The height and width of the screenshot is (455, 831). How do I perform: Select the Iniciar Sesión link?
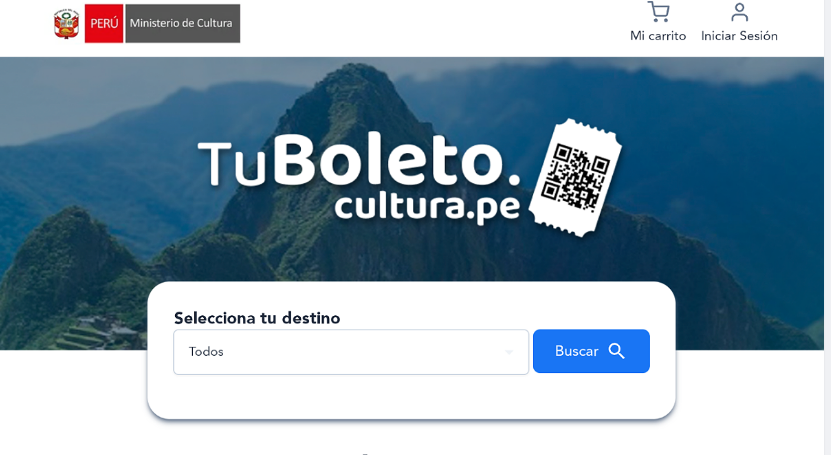739,36
